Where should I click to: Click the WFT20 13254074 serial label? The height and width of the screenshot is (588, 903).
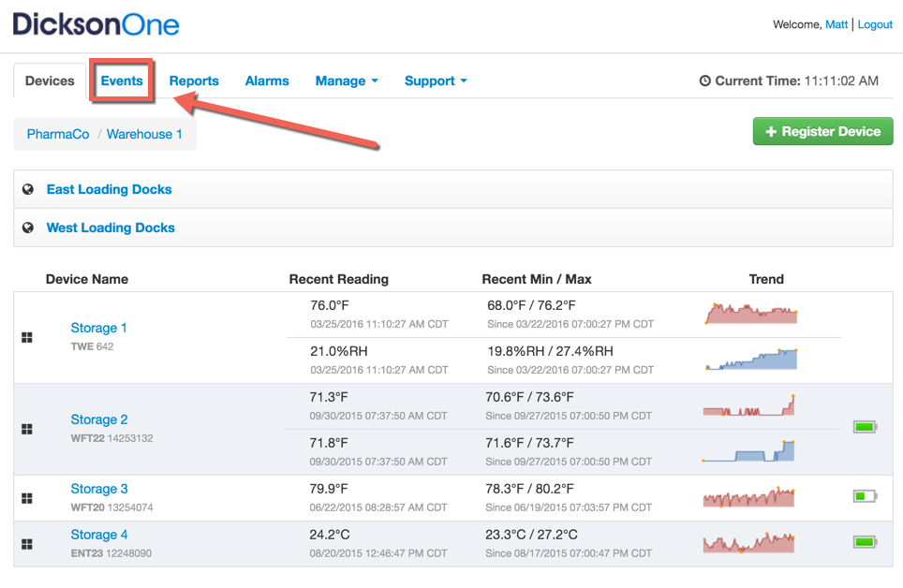[x=111, y=507]
